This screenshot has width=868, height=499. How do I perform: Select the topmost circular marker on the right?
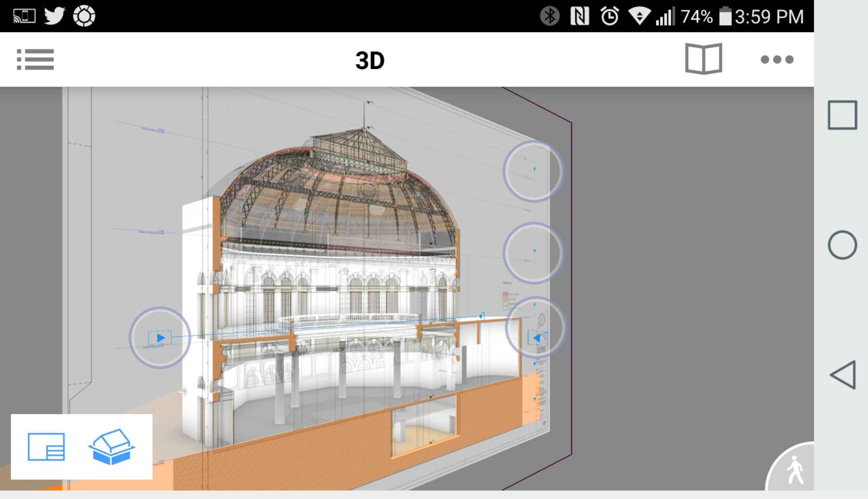point(533,171)
